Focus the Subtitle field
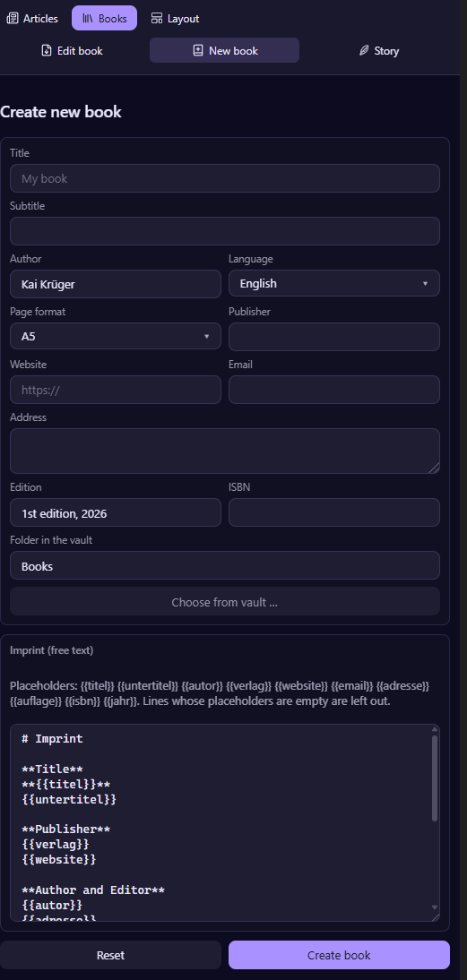 point(224,231)
